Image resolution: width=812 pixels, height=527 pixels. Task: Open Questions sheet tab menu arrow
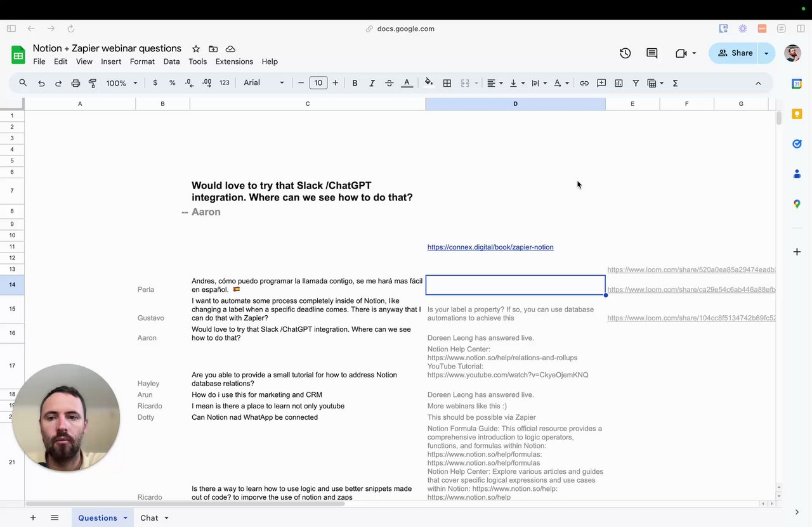pyautogui.click(x=125, y=518)
